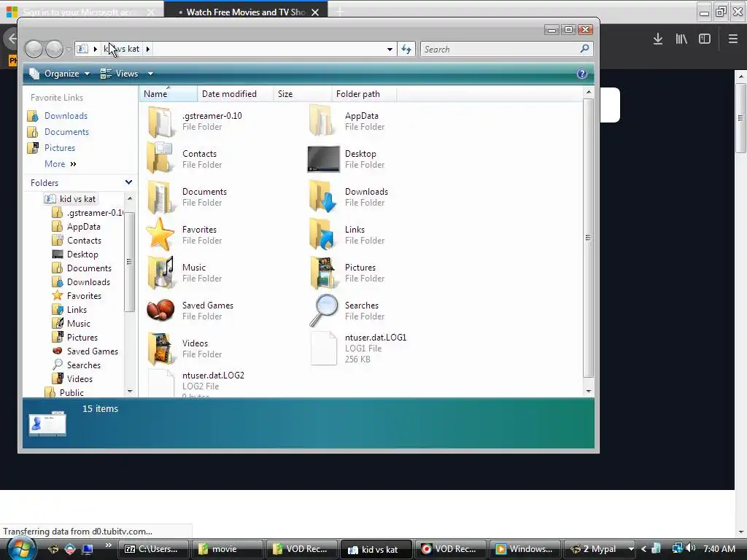Image resolution: width=747 pixels, height=560 pixels.
Task: Open the 2 Mypal taskbar group button
Action: pos(600,549)
